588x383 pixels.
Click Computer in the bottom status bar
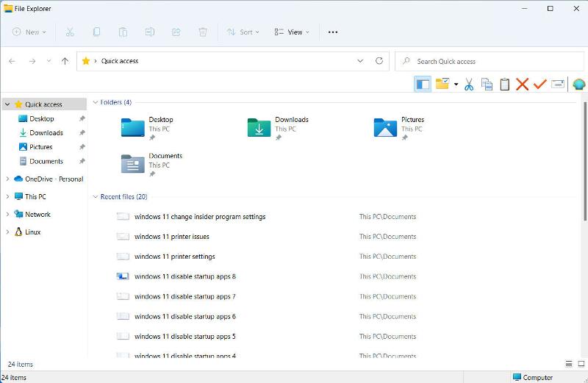pos(533,377)
